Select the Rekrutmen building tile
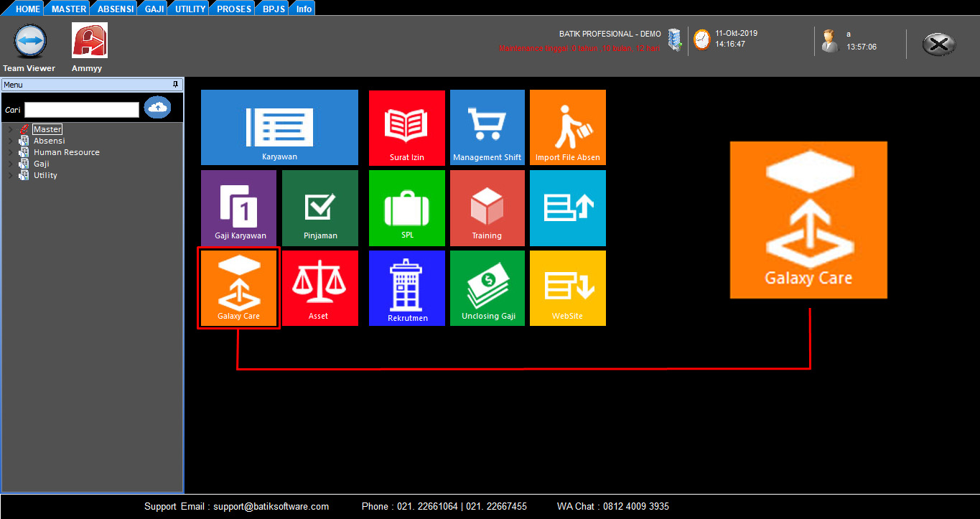 (x=406, y=288)
